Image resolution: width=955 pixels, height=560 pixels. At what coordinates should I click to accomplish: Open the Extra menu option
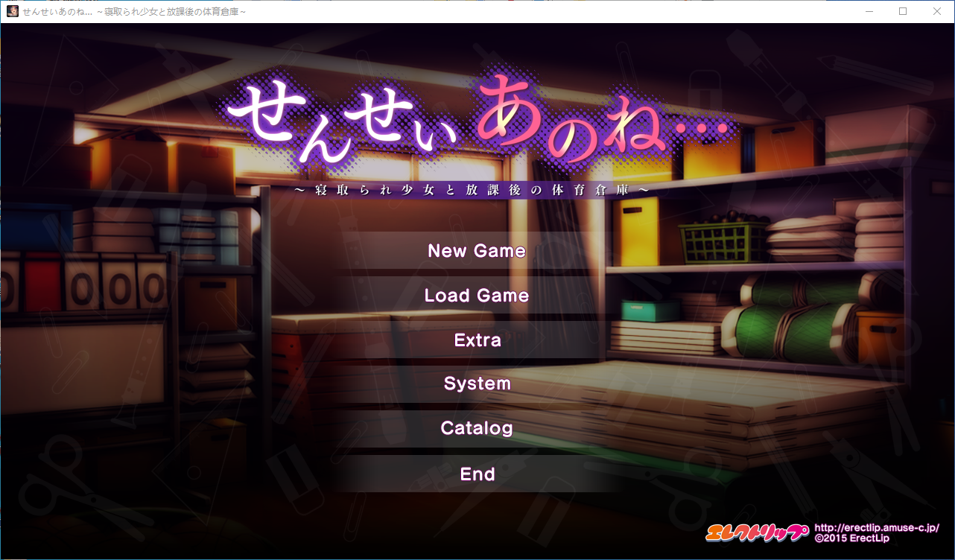[x=477, y=340]
